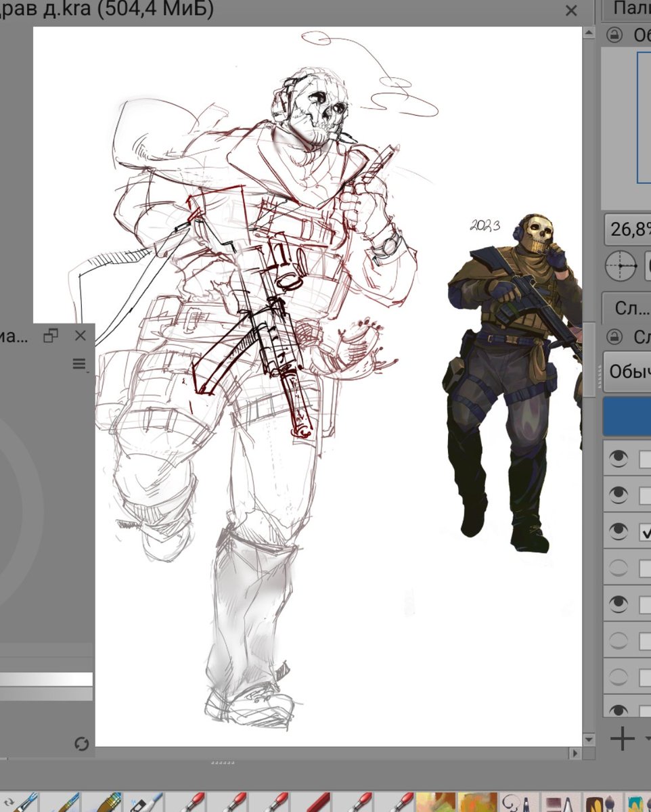Close the д.kra document tab
This screenshot has width=651, height=812.
(571, 10)
